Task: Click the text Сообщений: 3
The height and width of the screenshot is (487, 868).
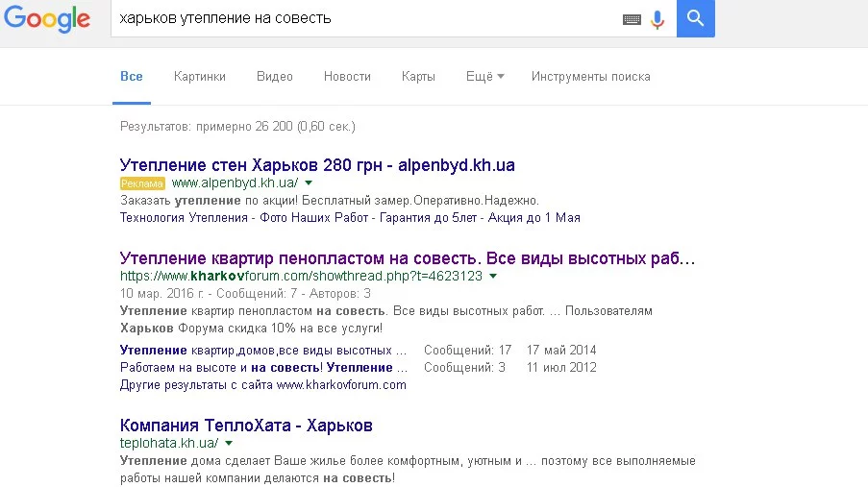Action: click(465, 368)
